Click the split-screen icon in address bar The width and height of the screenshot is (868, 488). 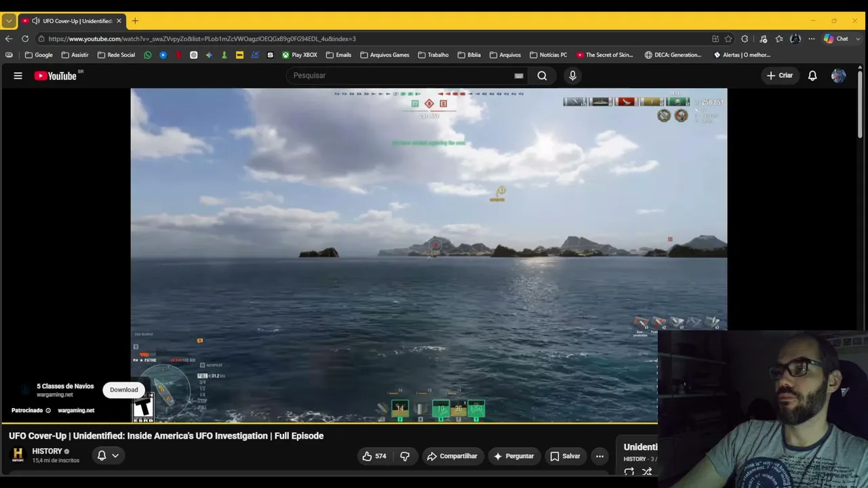tap(715, 39)
